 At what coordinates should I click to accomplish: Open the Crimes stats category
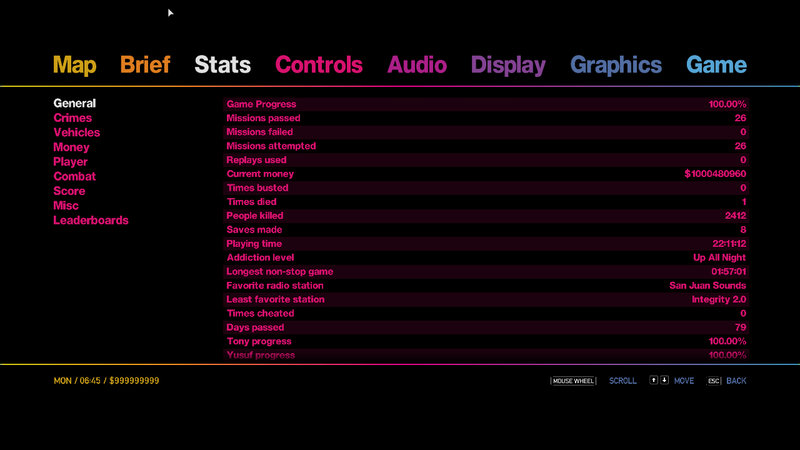click(x=72, y=118)
